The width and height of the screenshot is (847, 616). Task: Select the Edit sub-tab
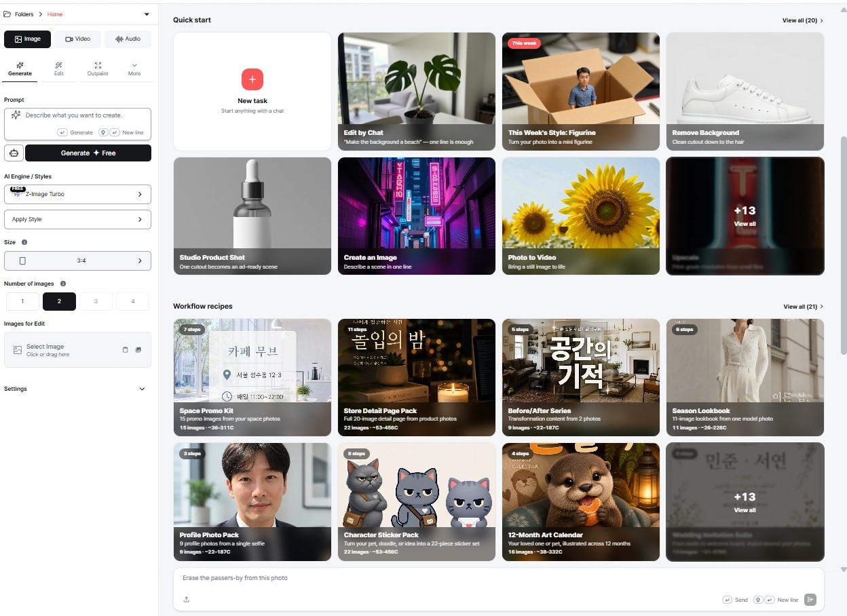point(58,69)
